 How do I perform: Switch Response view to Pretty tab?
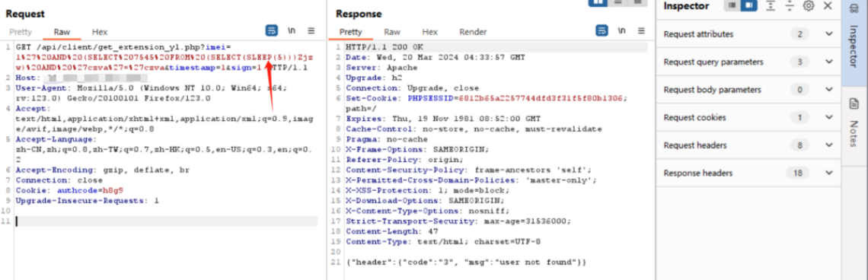click(x=350, y=32)
